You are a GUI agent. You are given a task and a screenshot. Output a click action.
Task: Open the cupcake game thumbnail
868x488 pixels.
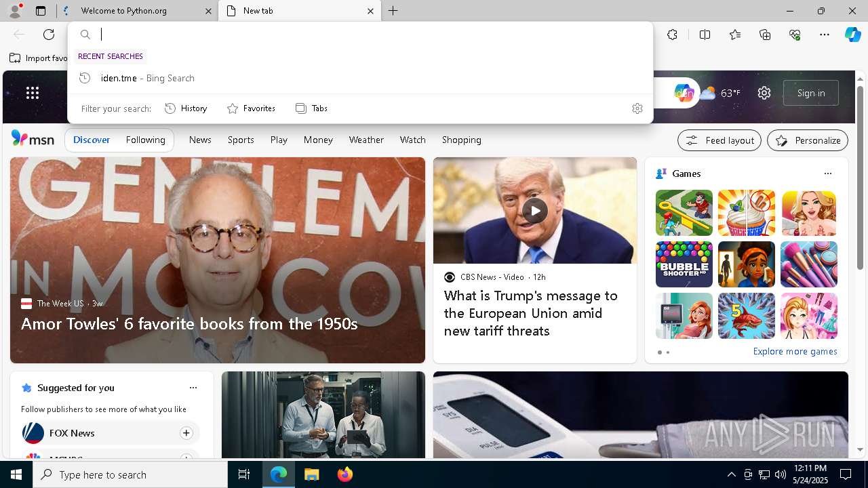click(746, 213)
